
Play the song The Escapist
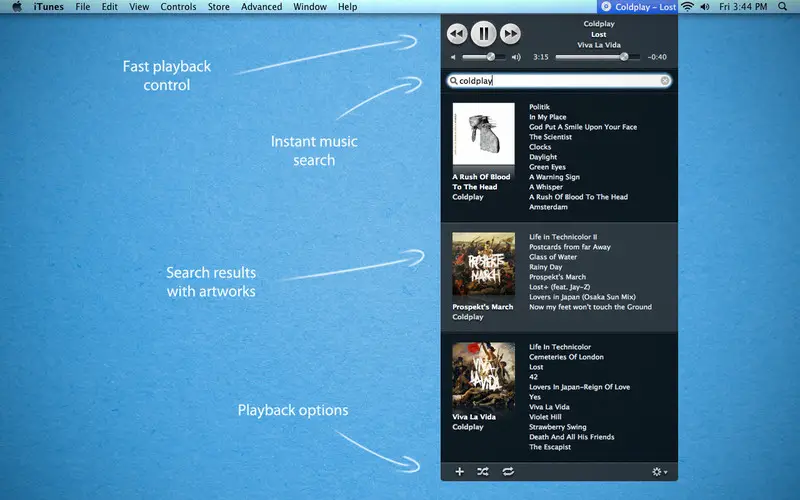pos(550,447)
